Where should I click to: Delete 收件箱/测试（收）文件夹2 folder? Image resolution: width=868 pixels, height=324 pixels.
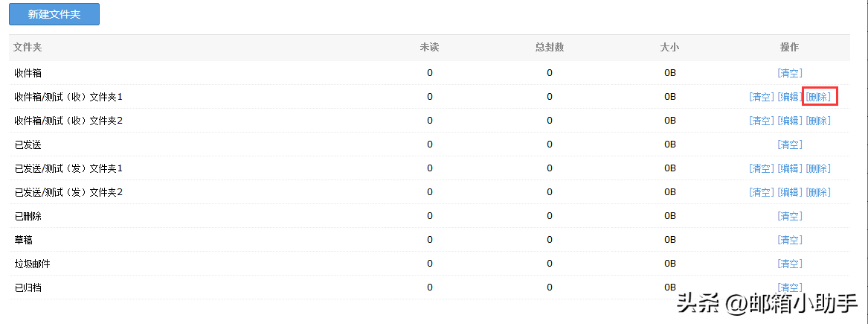[818, 121]
